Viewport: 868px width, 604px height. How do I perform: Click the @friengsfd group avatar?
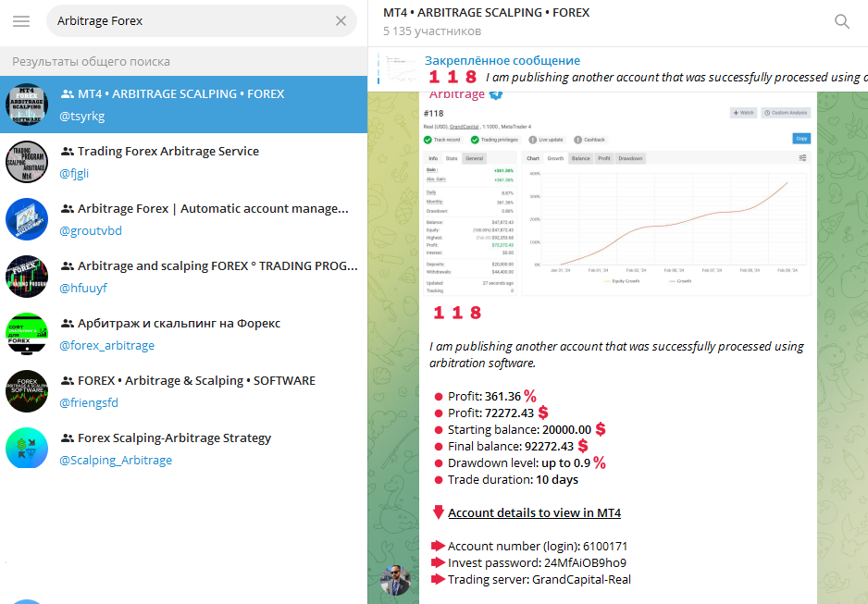[27, 391]
